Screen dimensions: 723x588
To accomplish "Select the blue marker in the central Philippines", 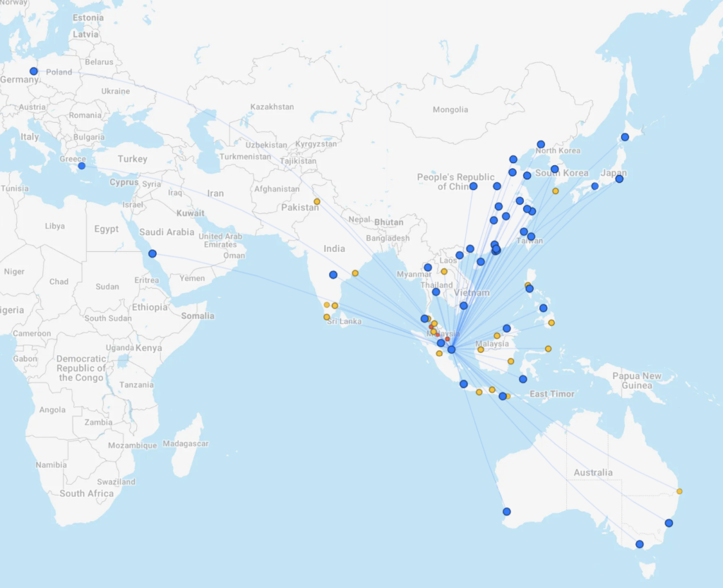I will coord(544,308).
